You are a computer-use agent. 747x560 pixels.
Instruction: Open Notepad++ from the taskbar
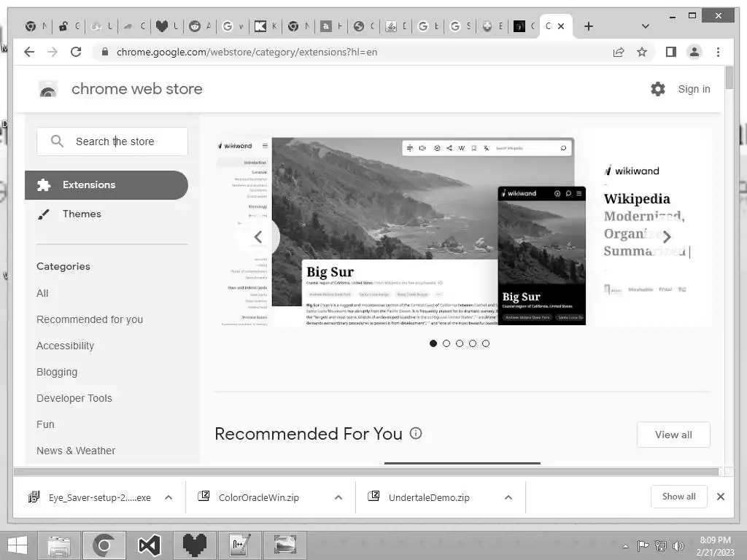239,545
